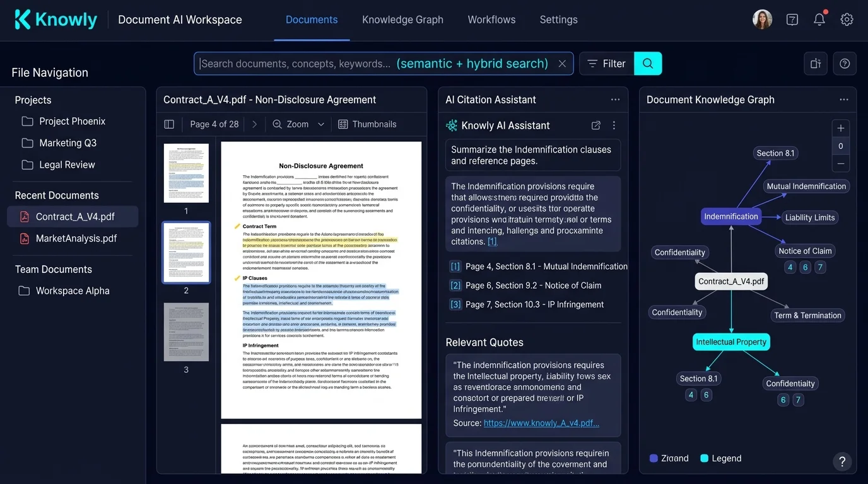
Task: Click the Zoom magnifier in PDF toolbar
Action: tap(277, 124)
